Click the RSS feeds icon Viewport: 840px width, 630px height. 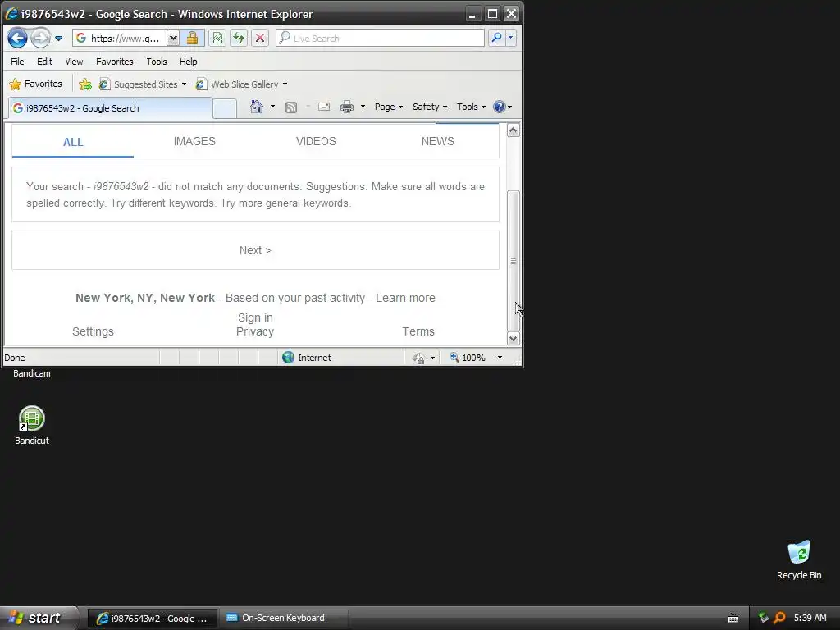pyautogui.click(x=291, y=107)
